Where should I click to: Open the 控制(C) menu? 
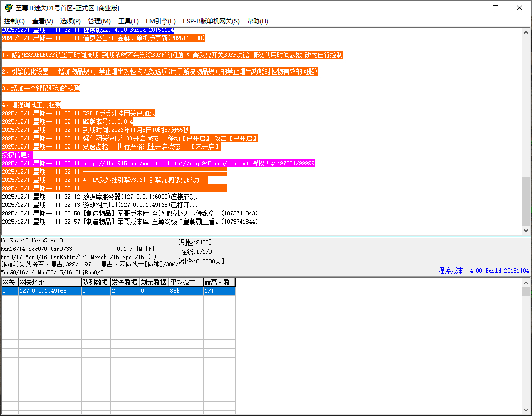[x=15, y=21]
